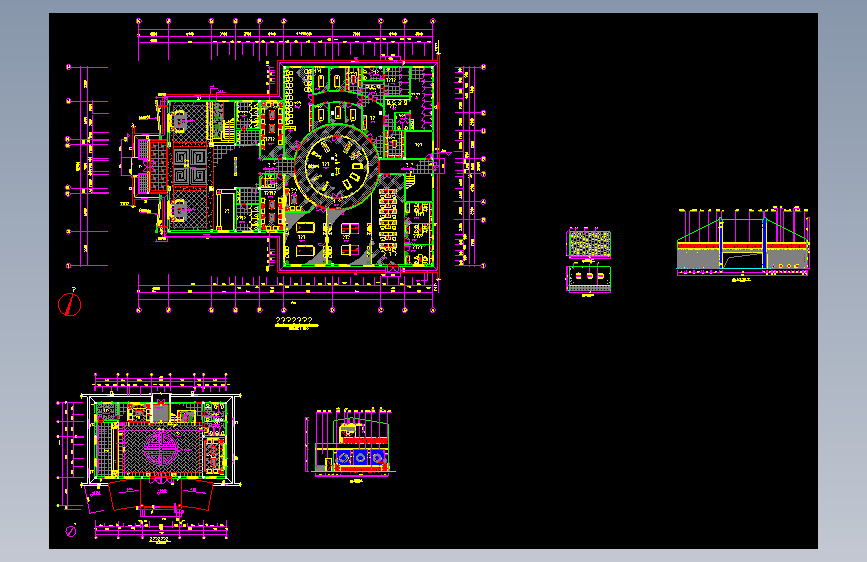Select the small detail drawing with three yellow fixtures
The width and height of the screenshot is (867, 562).
tap(589, 279)
